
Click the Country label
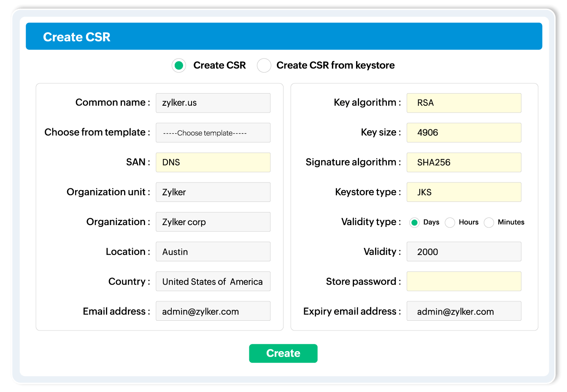[x=129, y=282]
